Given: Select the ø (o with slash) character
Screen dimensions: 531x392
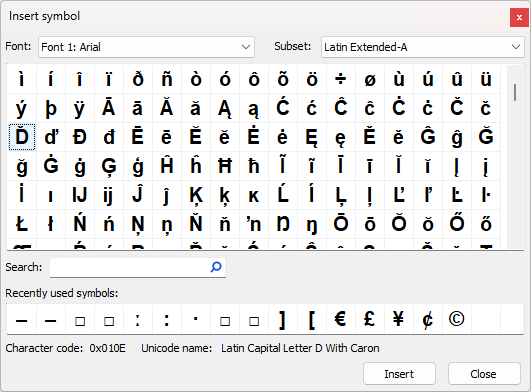Looking at the screenshot, I should tap(370, 79).
